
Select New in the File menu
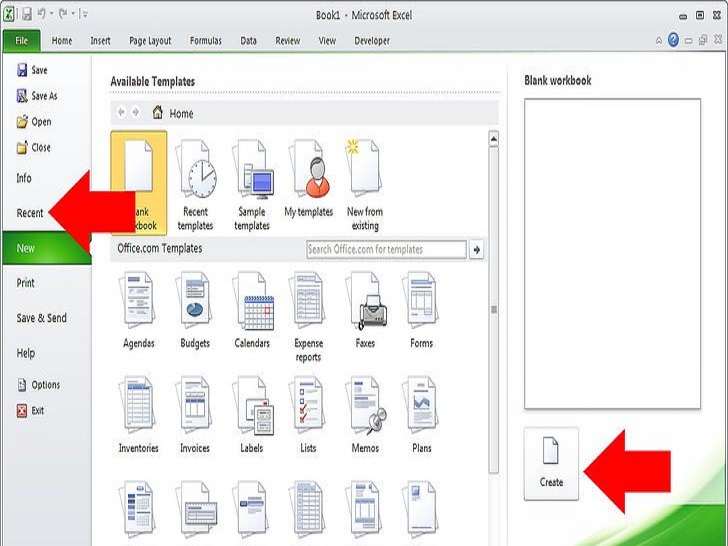[x=46, y=248]
